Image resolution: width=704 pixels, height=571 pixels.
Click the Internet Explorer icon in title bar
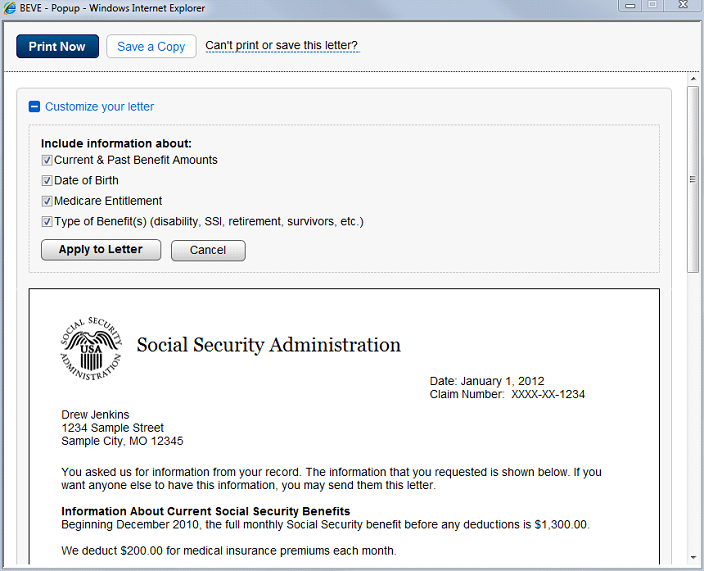(10, 8)
